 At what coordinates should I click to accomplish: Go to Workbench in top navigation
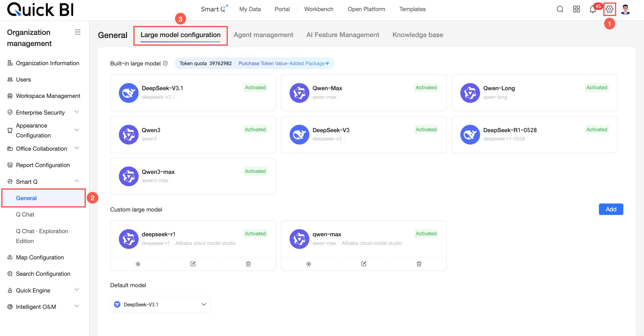tap(319, 9)
